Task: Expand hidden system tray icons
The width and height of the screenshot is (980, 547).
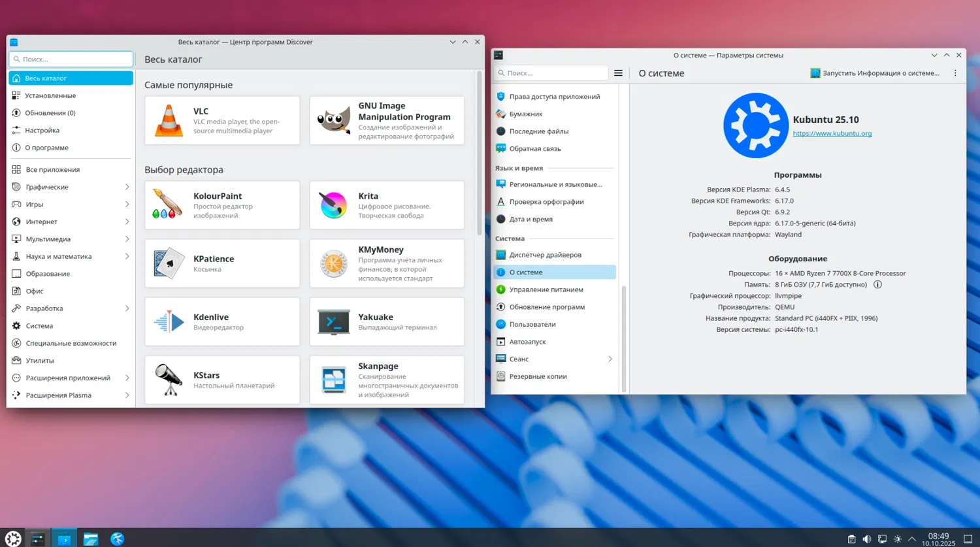Action: click(912, 539)
